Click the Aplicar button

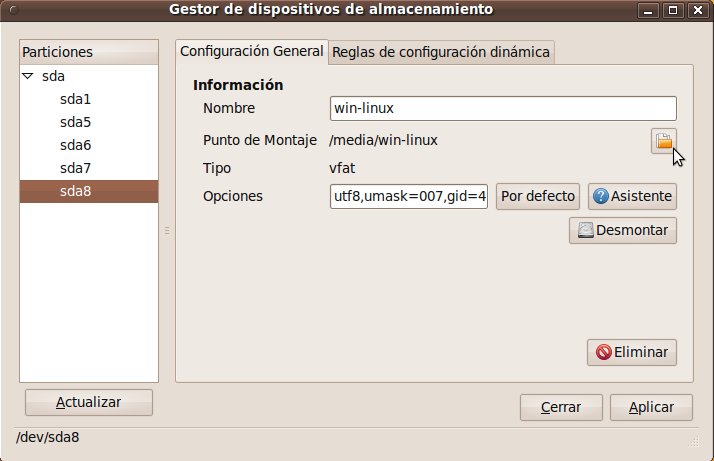pyautogui.click(x=651, y=407)
